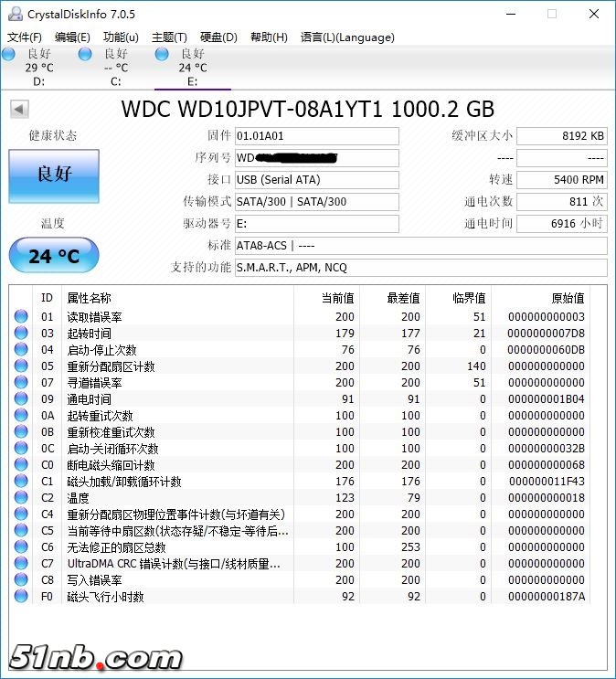Image resolution: width=616 pixels, height=679 pixels.
Task: Select raw value 00000000187A
Action: (x=547, y=597)
